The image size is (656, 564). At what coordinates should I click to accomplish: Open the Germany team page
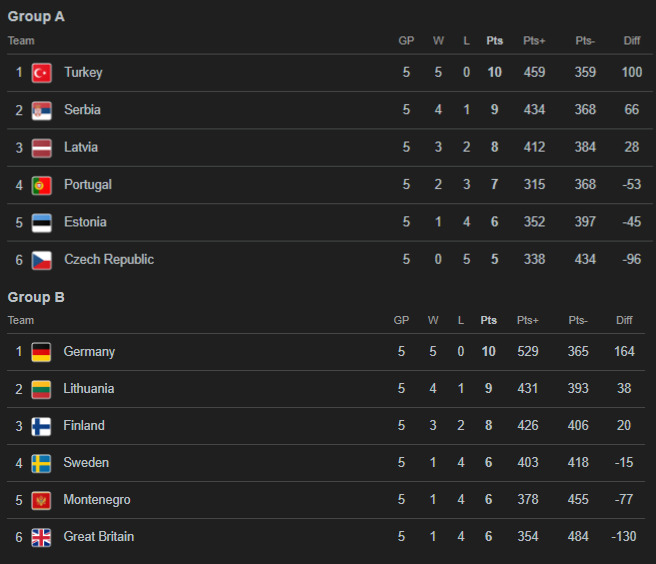pyautogui.click(x=89, y=352)
